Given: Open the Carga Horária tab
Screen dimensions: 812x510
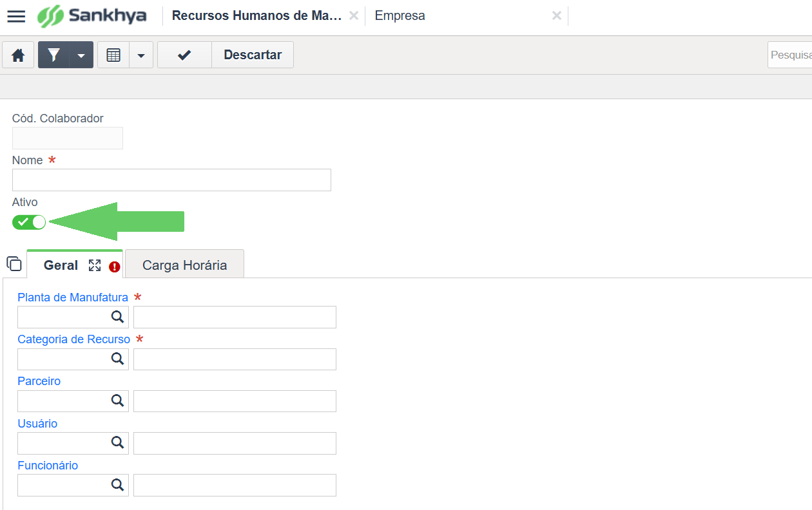Looking at the screenshot, I should coord(184,264).
